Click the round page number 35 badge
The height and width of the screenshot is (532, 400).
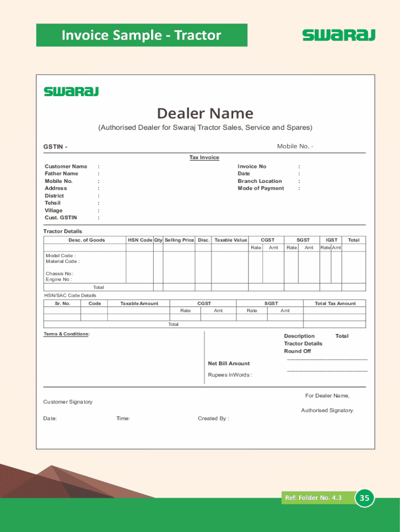pos(365,498)
